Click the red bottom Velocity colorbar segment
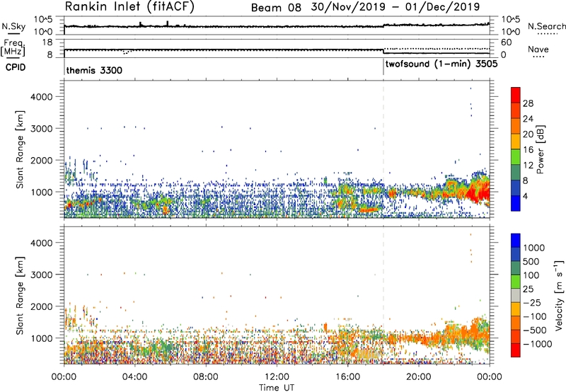 pos(516,350)
